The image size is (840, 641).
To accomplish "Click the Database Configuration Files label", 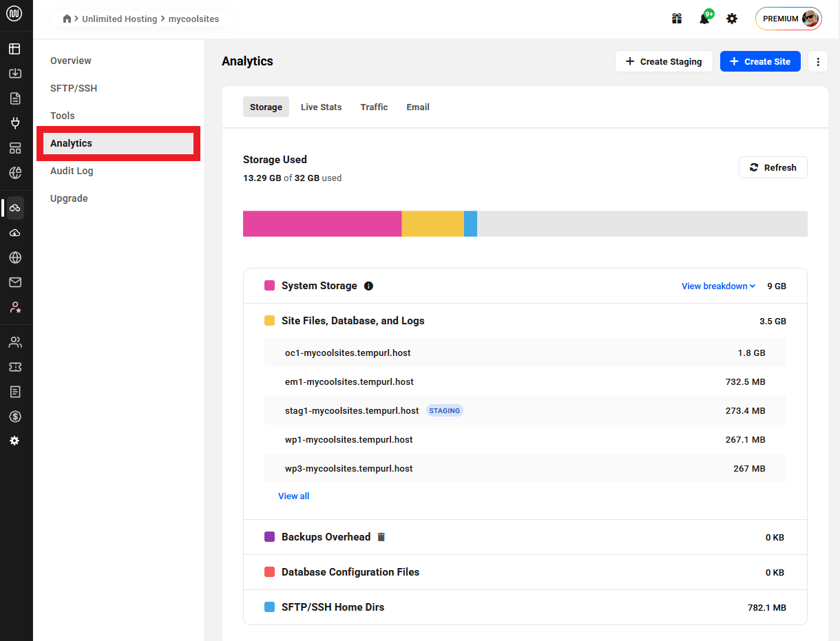I will pyautogui.click(x=350, y=572).
